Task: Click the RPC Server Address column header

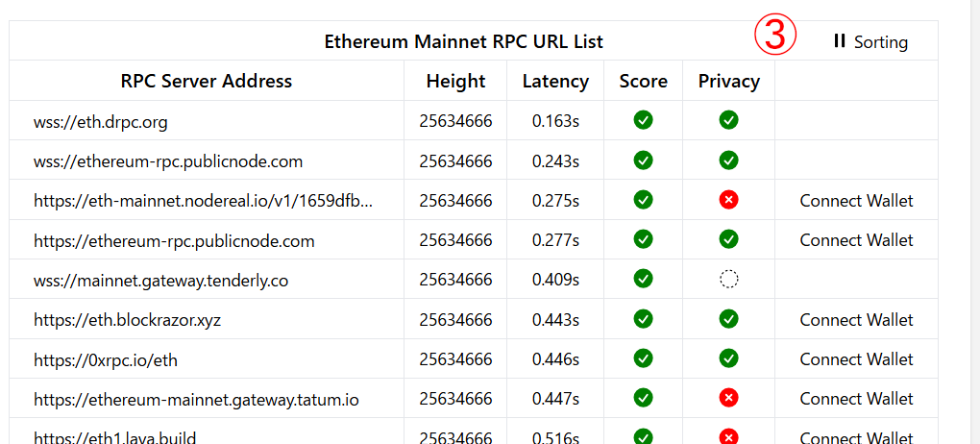Action: coord(207,81)
